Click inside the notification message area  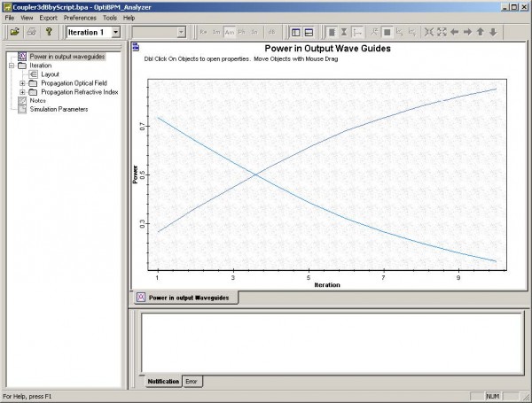click(x=332, y=343)
